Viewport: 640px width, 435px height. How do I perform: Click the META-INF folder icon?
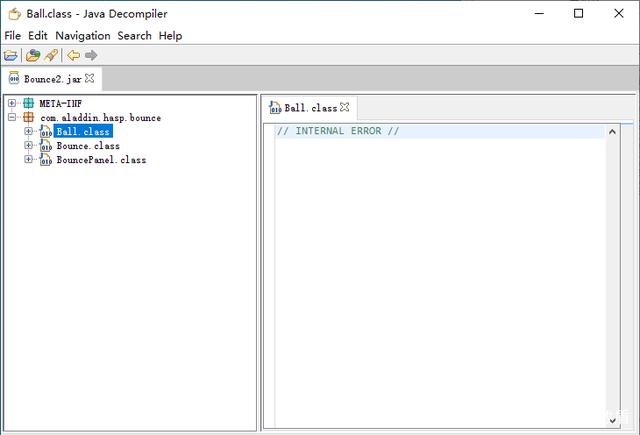click(29, 103)
